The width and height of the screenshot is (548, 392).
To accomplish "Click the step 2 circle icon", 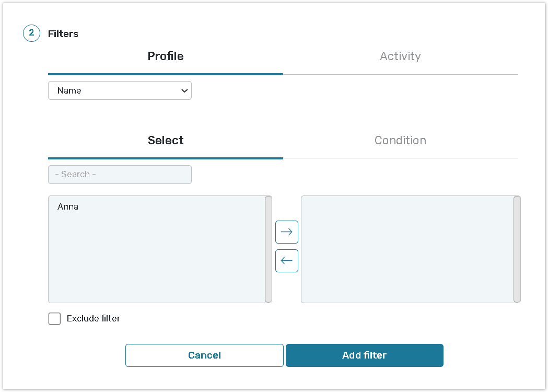I will 31,33.
